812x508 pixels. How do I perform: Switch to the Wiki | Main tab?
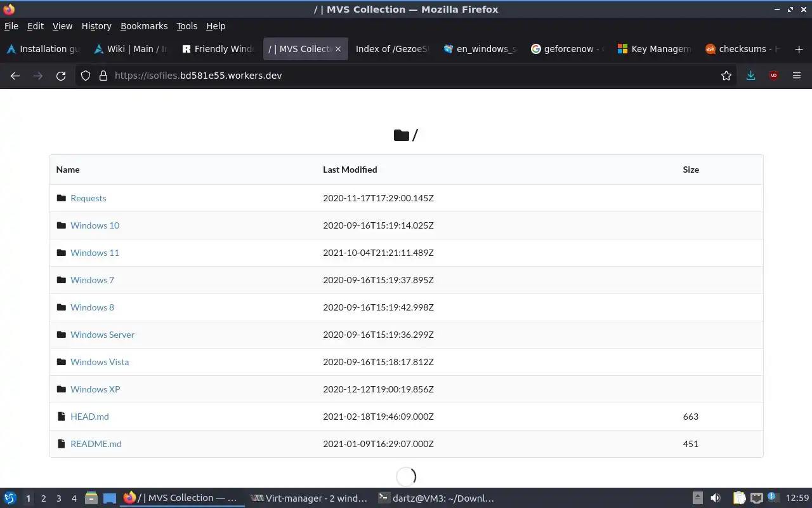click(131, 49)
